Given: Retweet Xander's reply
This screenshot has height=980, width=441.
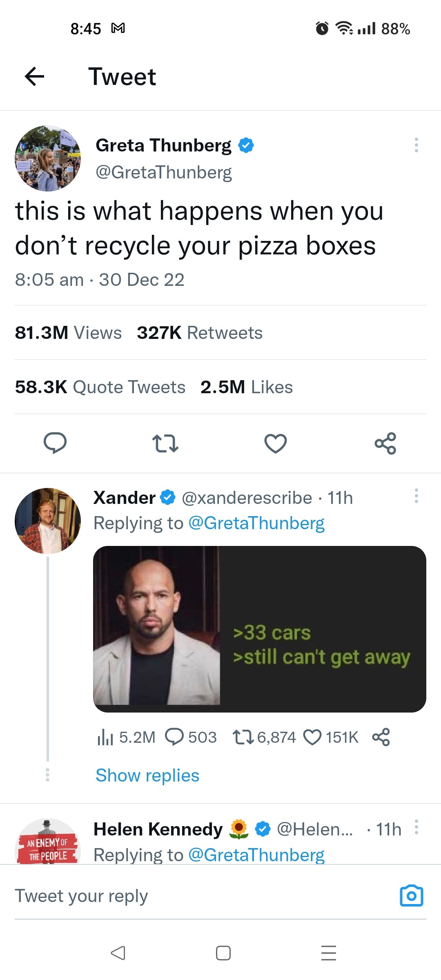Looking at the screenshot, I should pos(243,737).
